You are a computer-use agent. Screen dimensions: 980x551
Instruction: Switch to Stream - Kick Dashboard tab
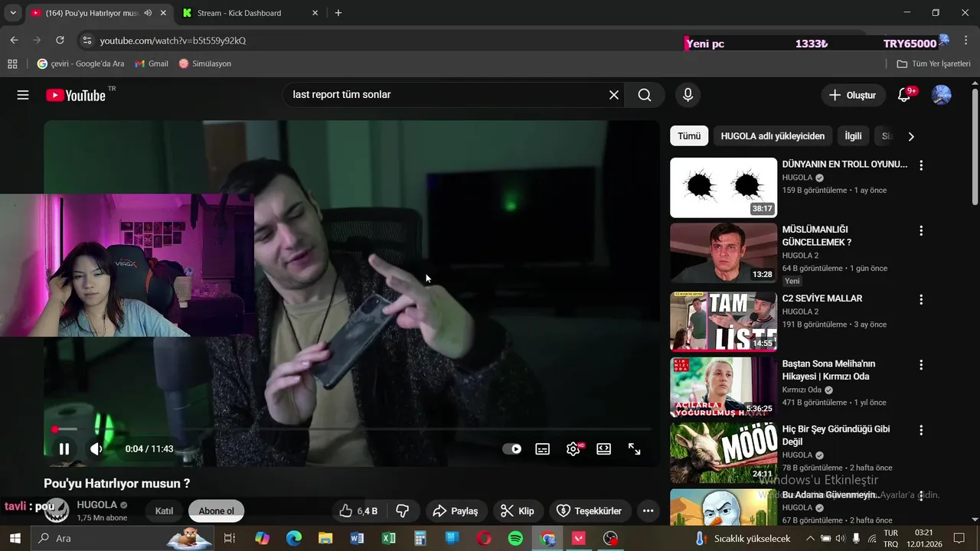[x=250, y=13]
